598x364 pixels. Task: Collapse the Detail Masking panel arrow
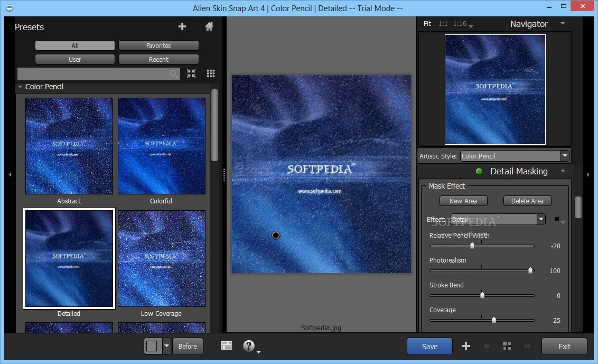point(563,171)
